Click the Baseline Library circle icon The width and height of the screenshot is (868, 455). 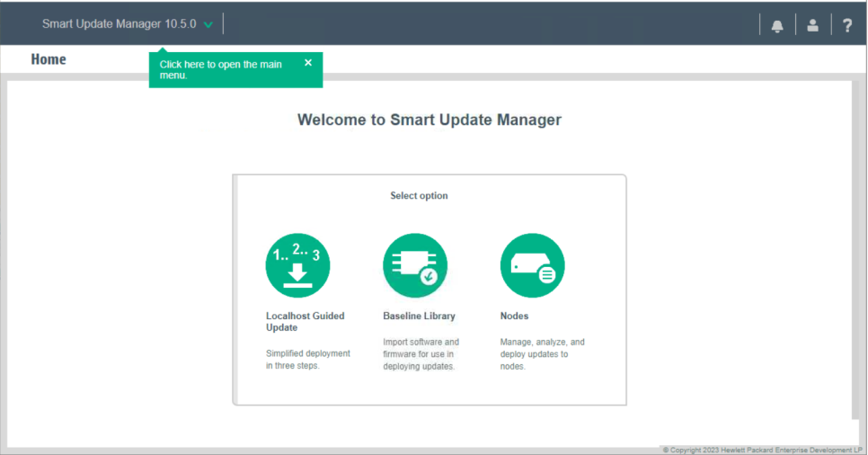click(x=415, y=265)
